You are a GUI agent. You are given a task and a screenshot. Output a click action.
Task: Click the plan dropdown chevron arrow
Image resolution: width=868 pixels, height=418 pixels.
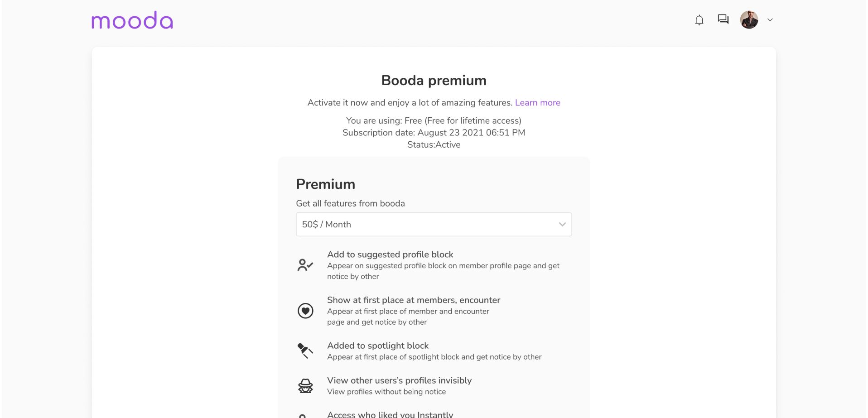click(x=562, y=225)
